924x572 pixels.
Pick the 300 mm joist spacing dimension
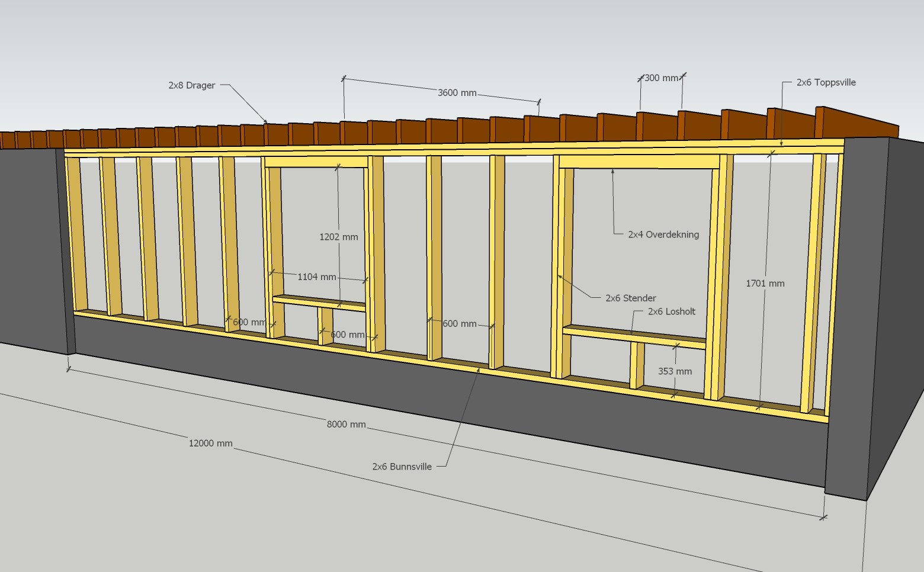click(661, 78)
